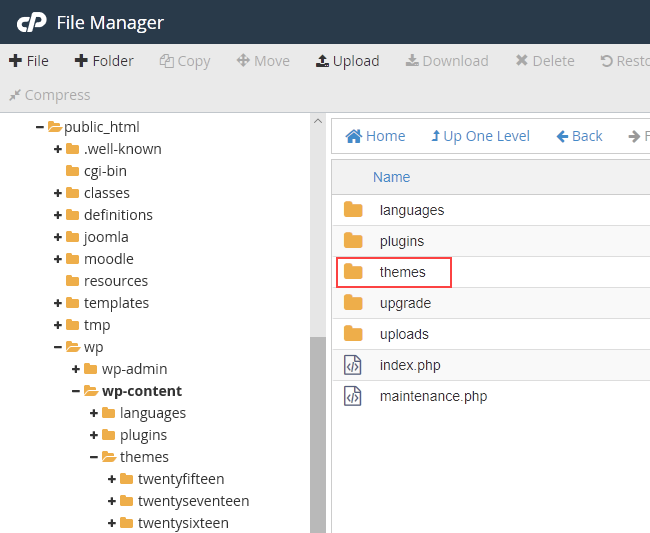Click the Download toolbar button
The height and width of the screenshot is (533, 650).
[x=447, y=61]
